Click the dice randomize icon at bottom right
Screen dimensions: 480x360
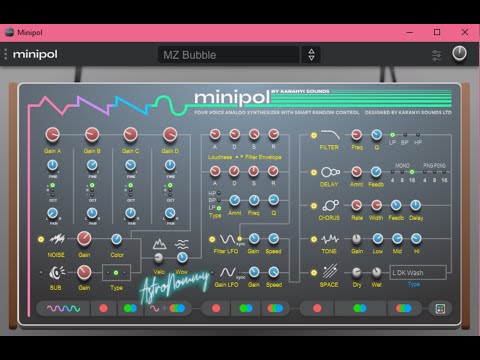pyautogui.click(x=440, y=309)
